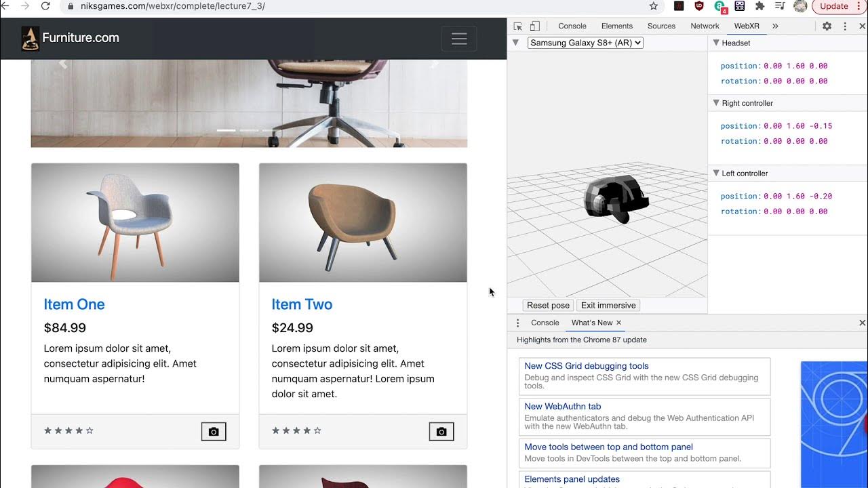Reload the page
The image size is (868, 488).
(45, 6)
